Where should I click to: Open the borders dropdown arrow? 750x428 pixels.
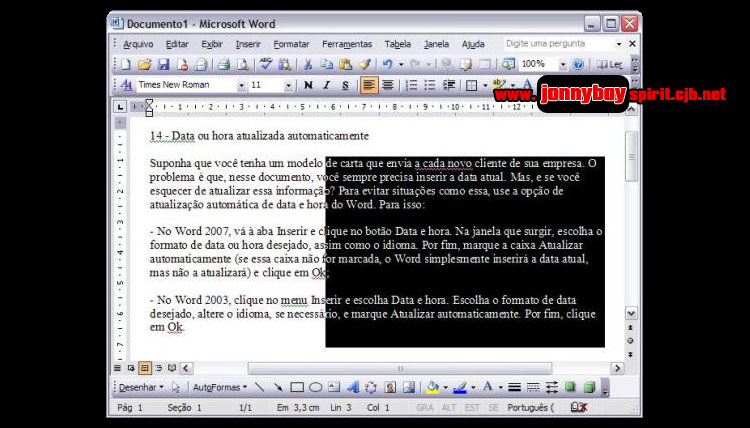pos(485,86)
